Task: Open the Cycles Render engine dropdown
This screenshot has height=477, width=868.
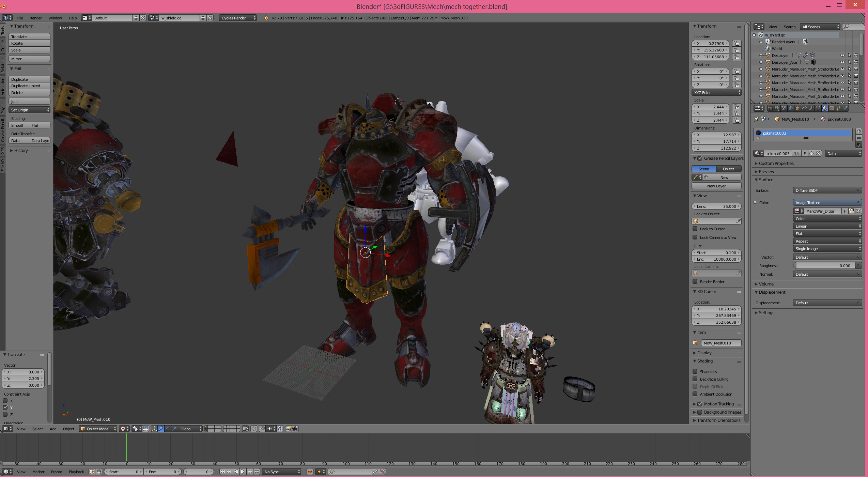Action: click(x=238, y=18)
